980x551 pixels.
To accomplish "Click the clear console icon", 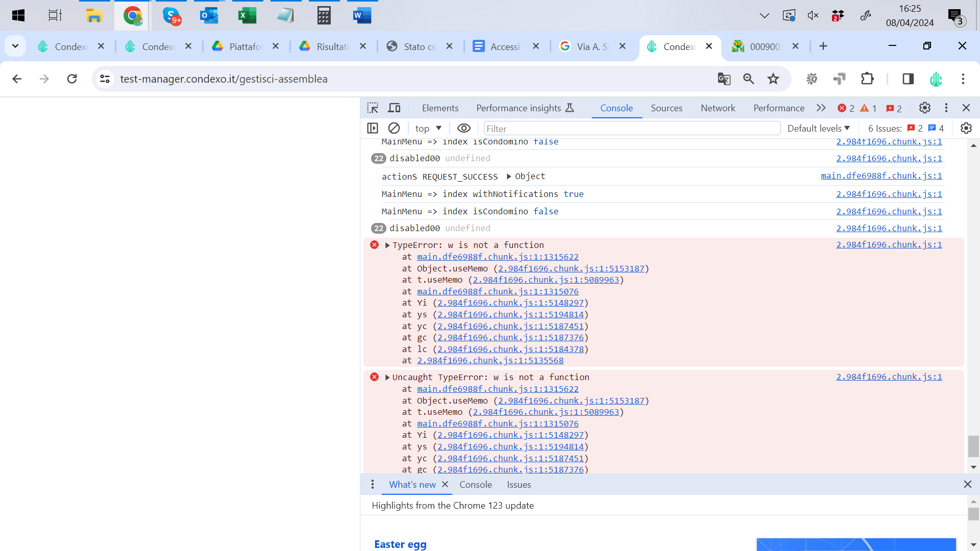I will 394,128.
